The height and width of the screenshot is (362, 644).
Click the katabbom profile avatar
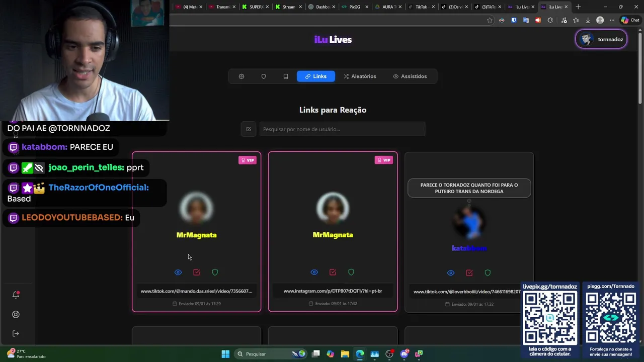[x=469, y=221]
